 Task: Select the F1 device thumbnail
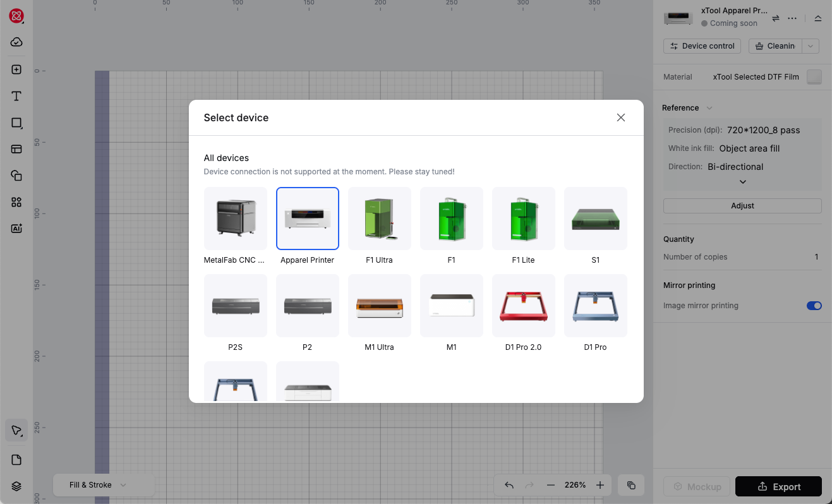tap(452, 219)
